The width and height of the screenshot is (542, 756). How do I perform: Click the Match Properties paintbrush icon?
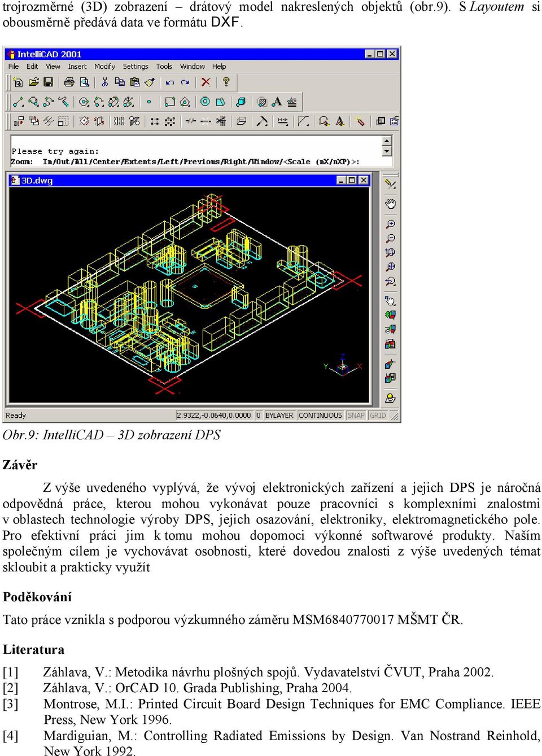point(150,82)
